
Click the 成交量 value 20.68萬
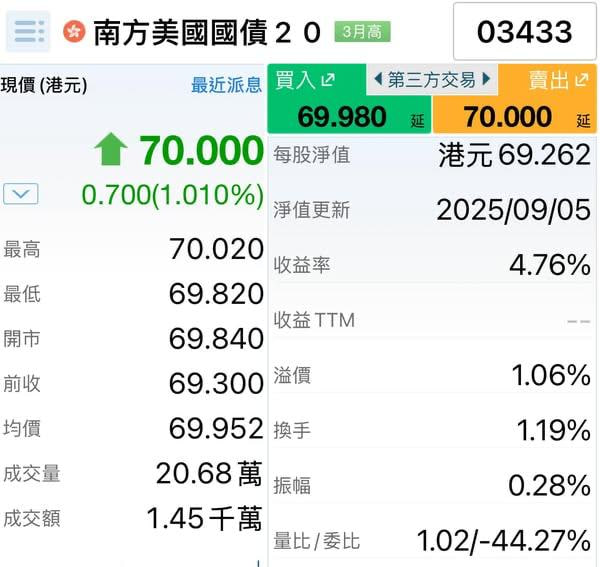pos(210,473)
